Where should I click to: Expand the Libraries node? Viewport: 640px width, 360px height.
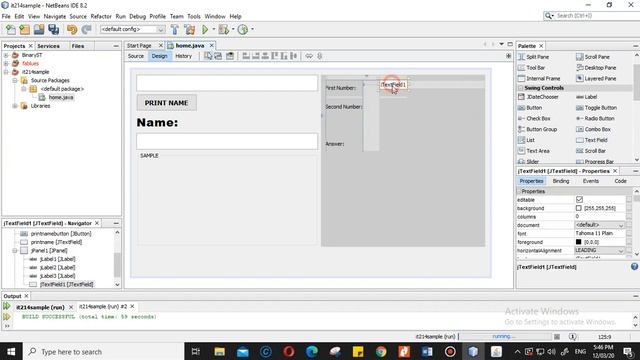tap(15, 106)
